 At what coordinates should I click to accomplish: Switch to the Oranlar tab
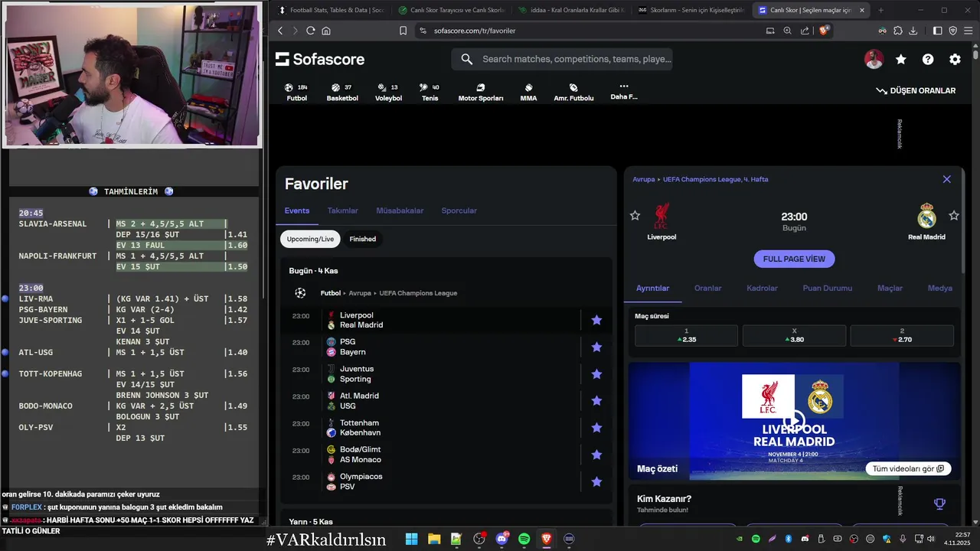707,288
